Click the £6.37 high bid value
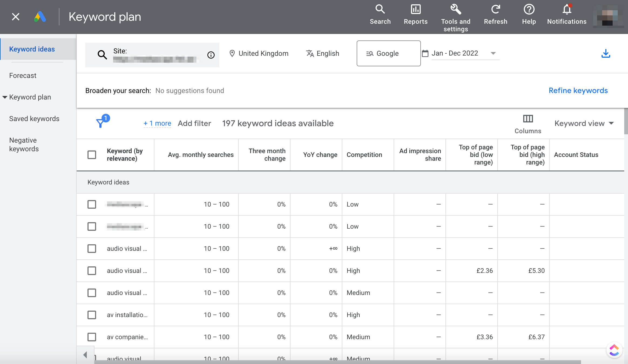This screenshot has width=628, height=364. [x=536, y=337]
